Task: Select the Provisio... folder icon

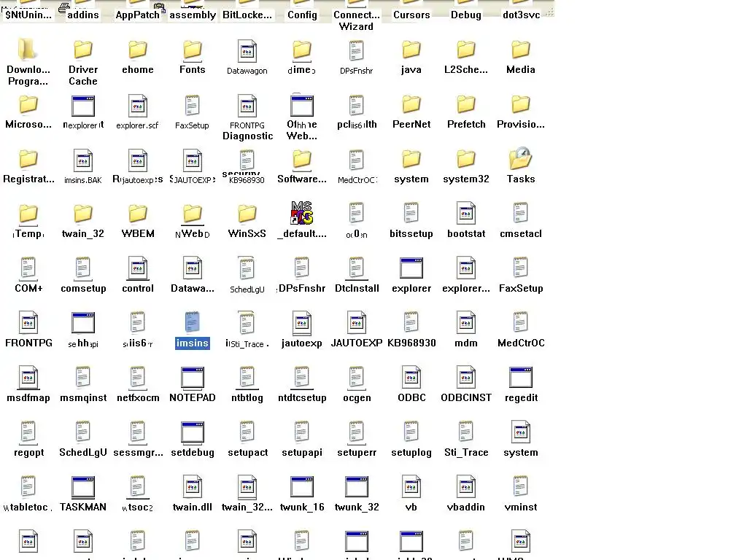Action: point(521,104)
